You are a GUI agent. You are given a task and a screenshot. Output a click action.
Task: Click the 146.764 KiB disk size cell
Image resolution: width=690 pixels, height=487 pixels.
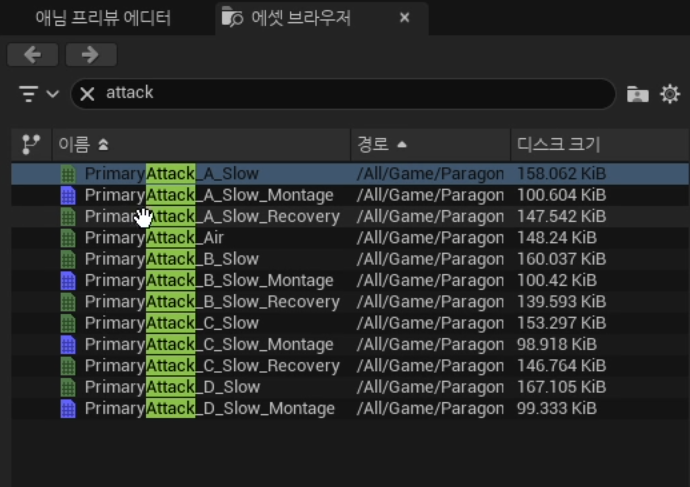(x=562, y=366)
